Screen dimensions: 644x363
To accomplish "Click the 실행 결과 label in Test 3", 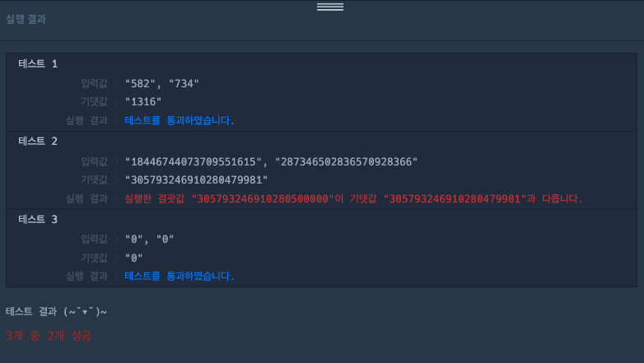I will pyautogui.click(x=86, y=276).
